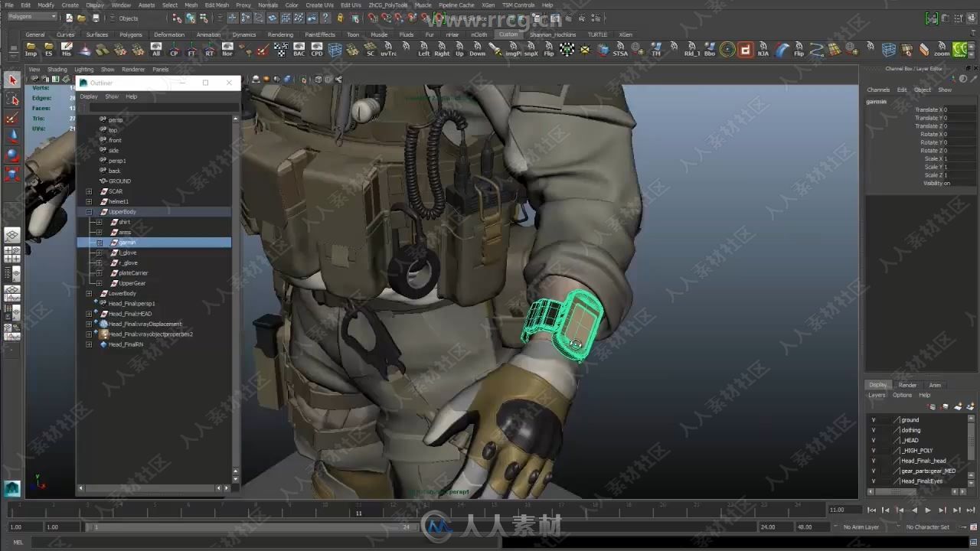Click the blue wireframe cube shelf icon near SC
Screen dimensions: 980x551
335,51
